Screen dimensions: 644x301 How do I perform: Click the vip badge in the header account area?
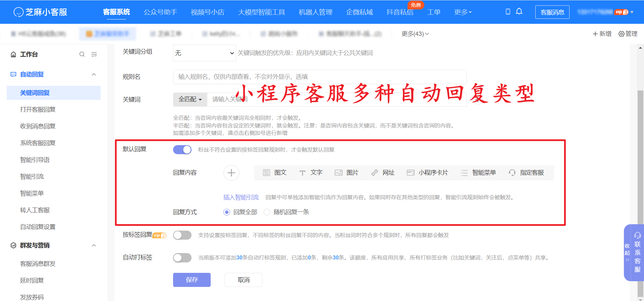point(622,12)
